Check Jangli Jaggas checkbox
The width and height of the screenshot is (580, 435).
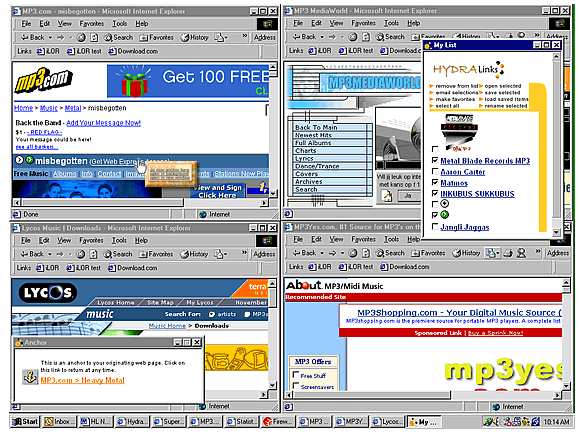[x=435, y=226]
